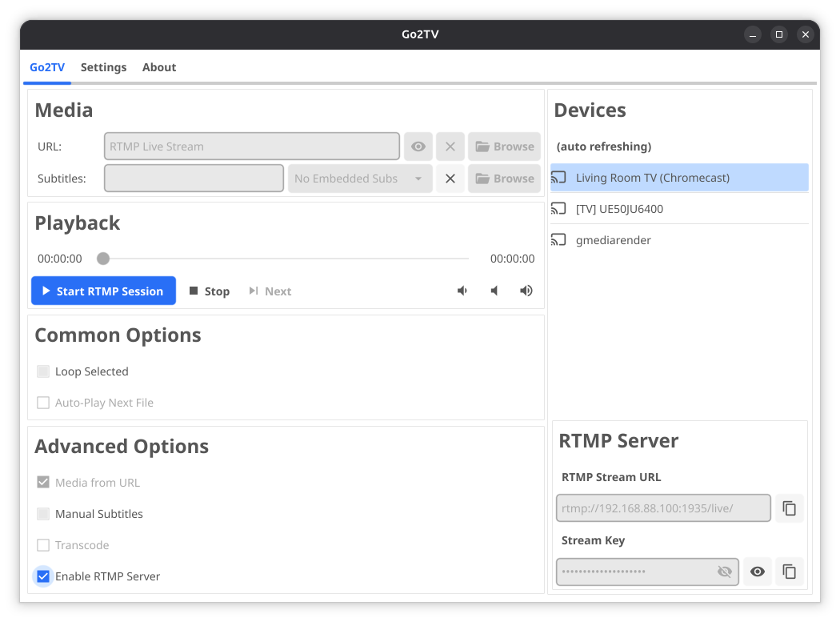840x622 pixels.
Task: Click the cast icon beside gmediarender
Action: (x=558, y=239)
